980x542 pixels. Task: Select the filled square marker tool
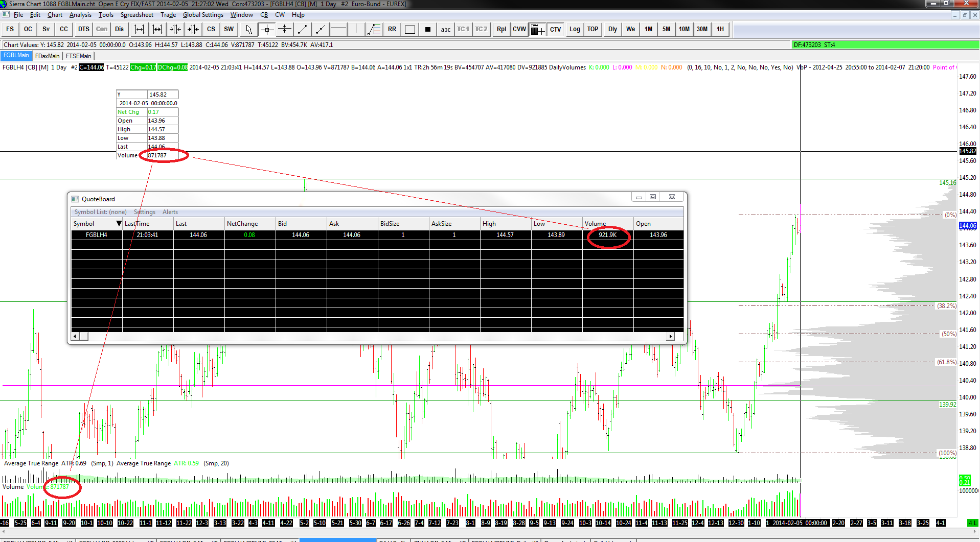(428, 29)
